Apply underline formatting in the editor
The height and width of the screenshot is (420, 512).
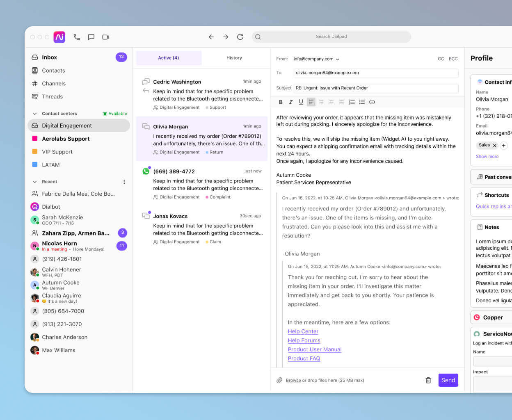(x=301, y=102)
